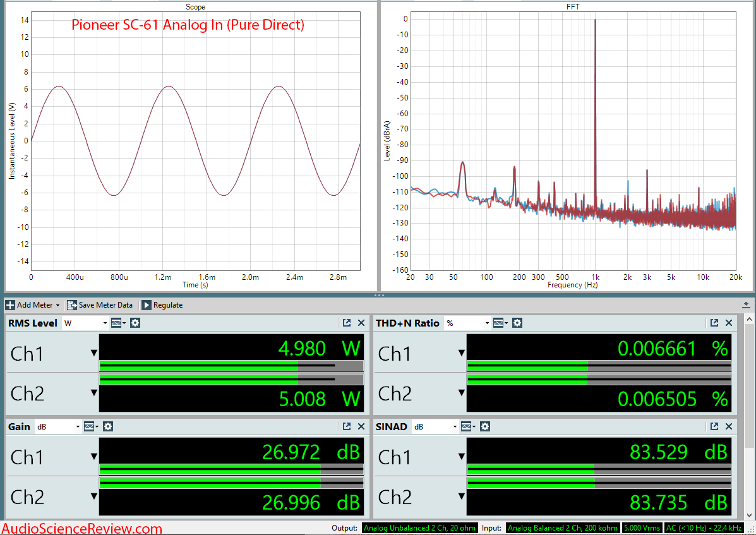Expand RMS Level Ch2 channel arrow

click(94, 393)
